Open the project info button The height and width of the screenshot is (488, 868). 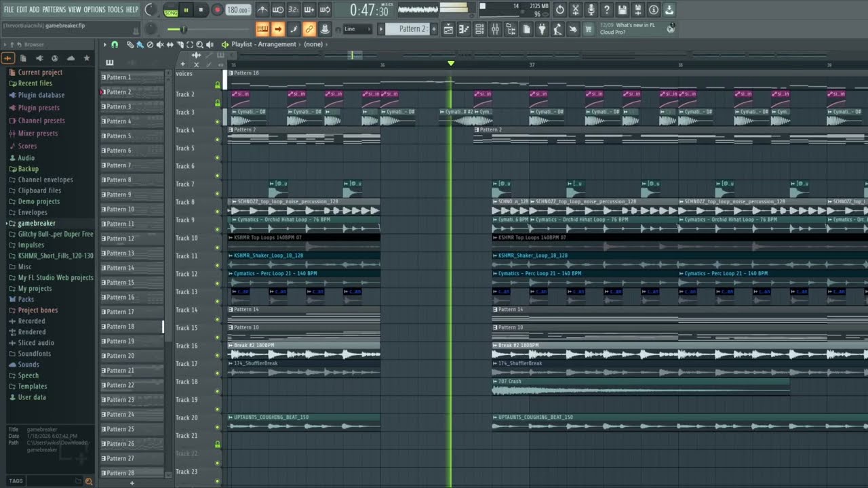[654, 9]
